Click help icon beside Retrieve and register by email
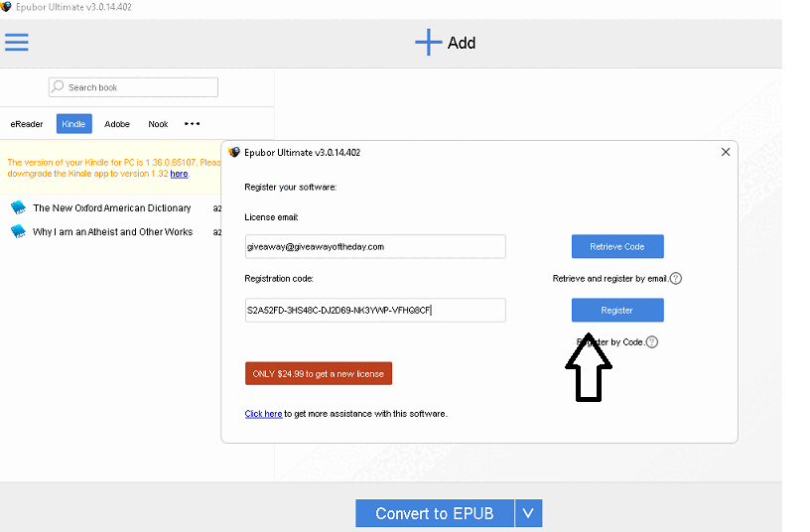Screen dimensions: 810x532 click(676, 279)
